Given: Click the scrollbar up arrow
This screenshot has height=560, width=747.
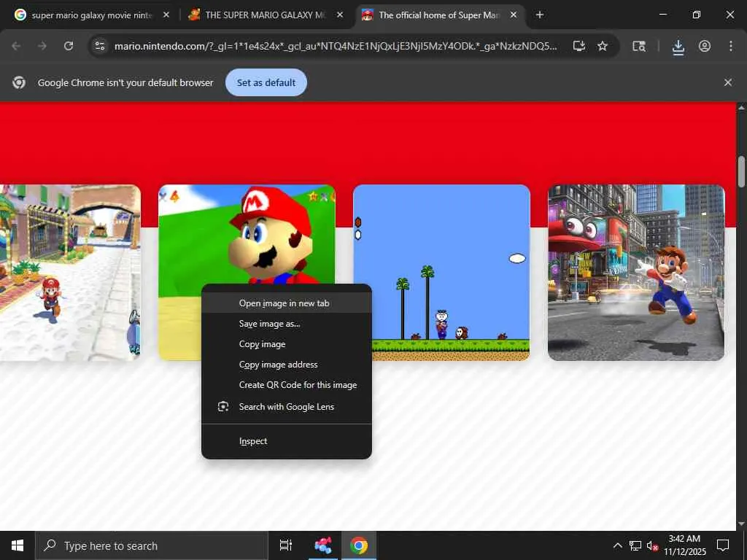Looking at the screenshot, I should pyautogui.click(x=741, y=108).
